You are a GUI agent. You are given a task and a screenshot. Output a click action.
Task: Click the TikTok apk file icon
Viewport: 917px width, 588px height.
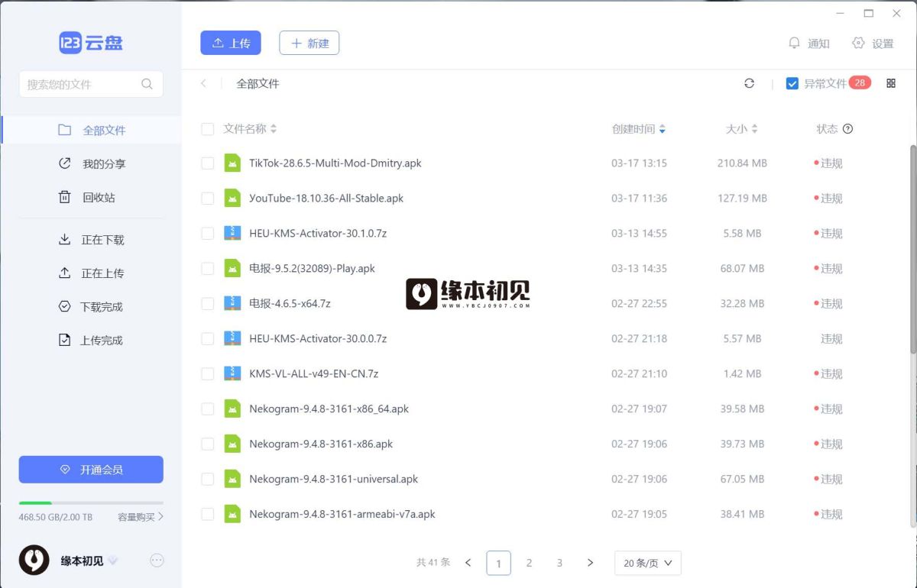click(232, 163)
